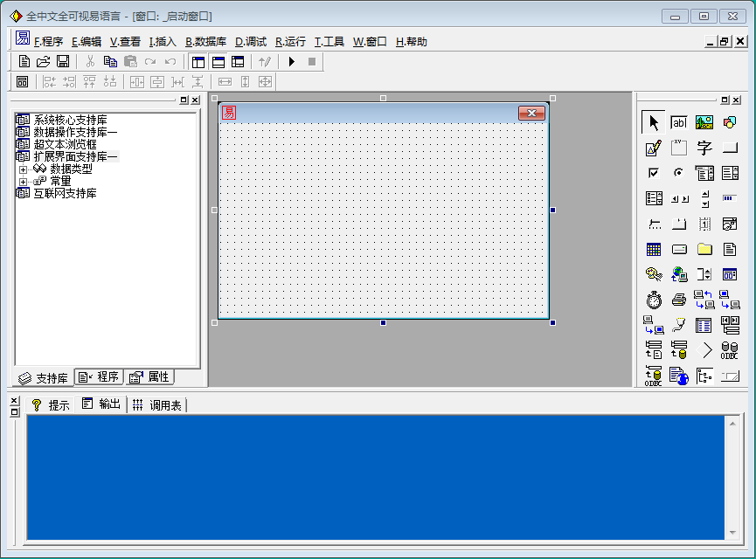The height and width of the screenshot is (559, 756).
Task: Select the pointer arrow tool in palette
Action: 653,122
